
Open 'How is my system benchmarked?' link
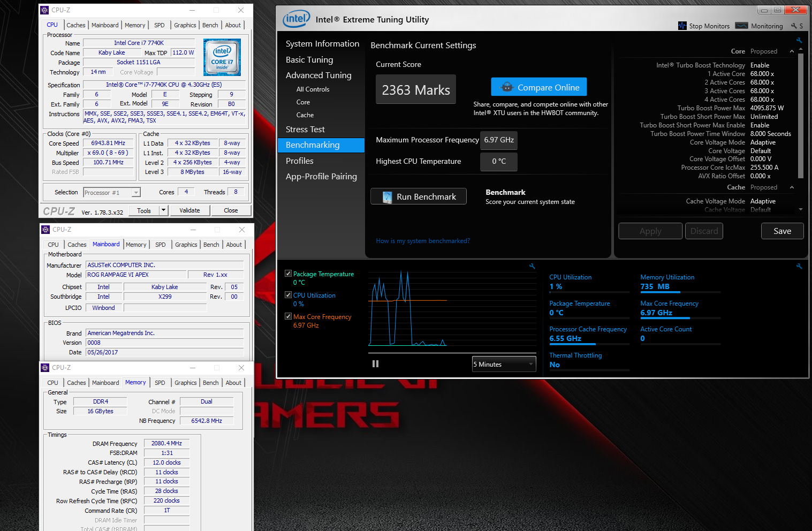tap(423, 241)
